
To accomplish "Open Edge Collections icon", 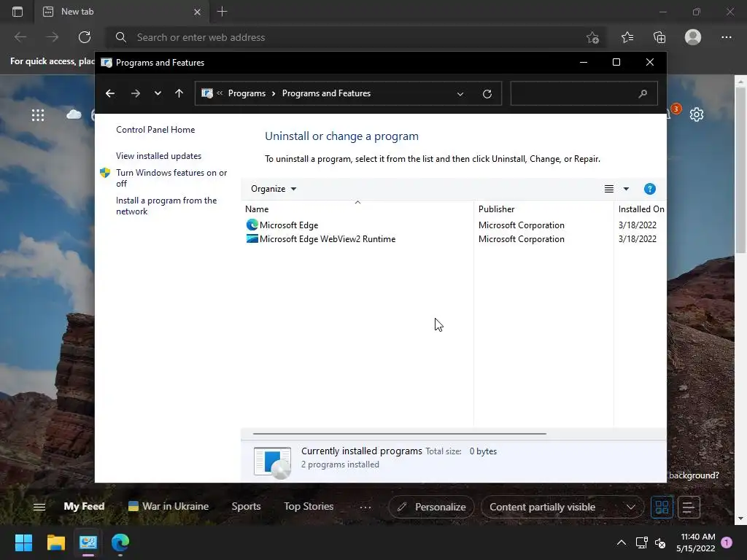I will click(659, 37).
